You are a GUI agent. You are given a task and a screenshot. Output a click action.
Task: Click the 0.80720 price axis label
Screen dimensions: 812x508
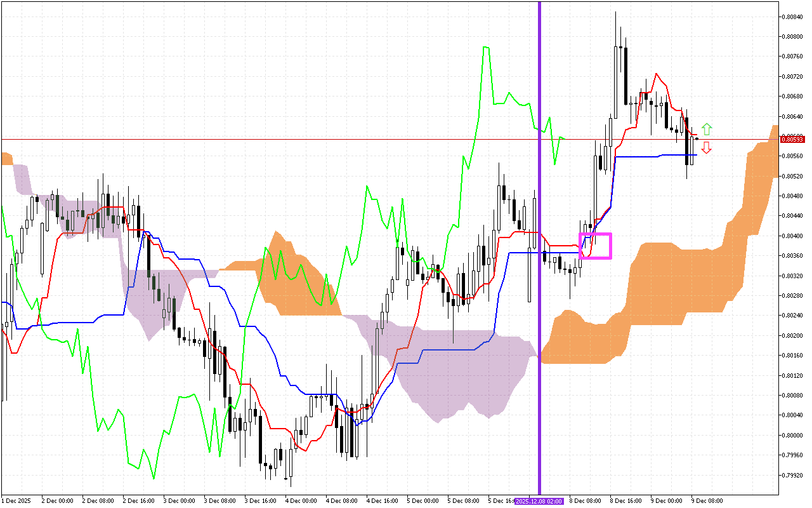pos(792,77)
